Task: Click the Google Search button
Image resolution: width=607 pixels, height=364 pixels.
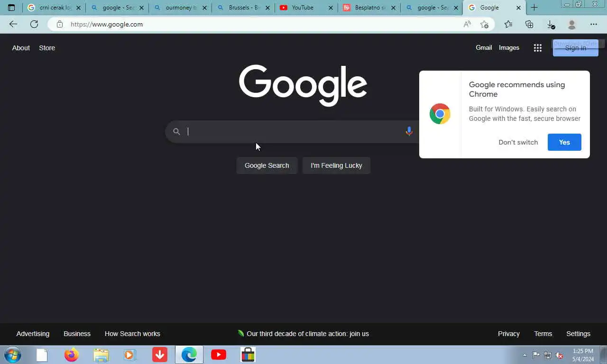Action: [x=267, y=165]
